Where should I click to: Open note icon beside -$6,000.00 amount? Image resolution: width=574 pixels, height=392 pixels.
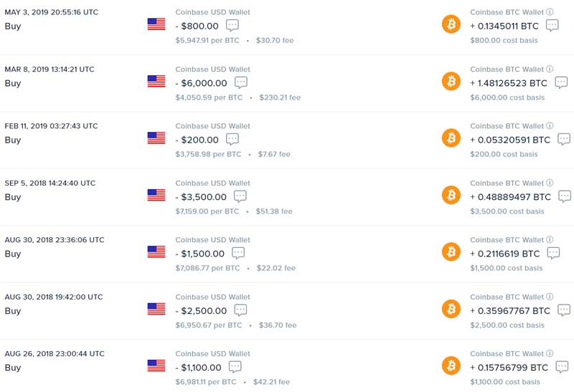click(241, 82)
